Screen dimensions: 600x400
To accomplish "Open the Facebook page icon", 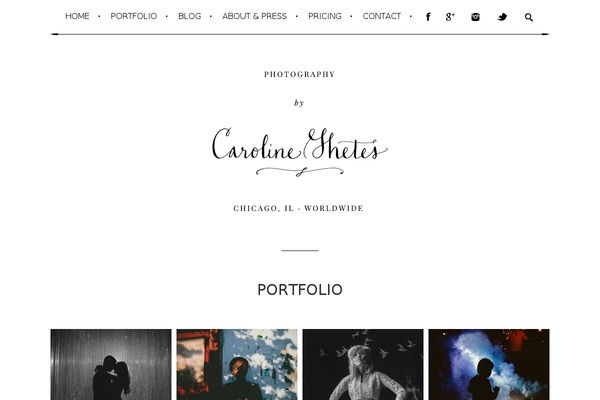I will pyautogui.click(x=428, y=17).
